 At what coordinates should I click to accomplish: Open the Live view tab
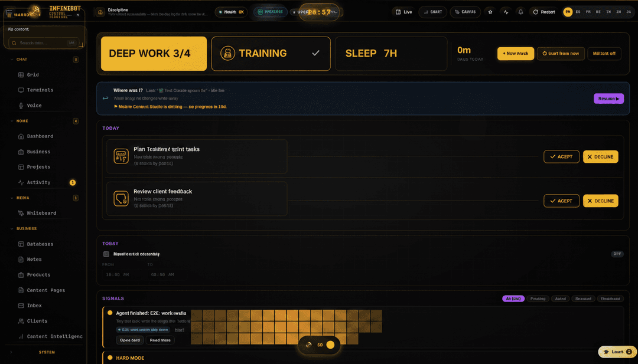(403, 12)
